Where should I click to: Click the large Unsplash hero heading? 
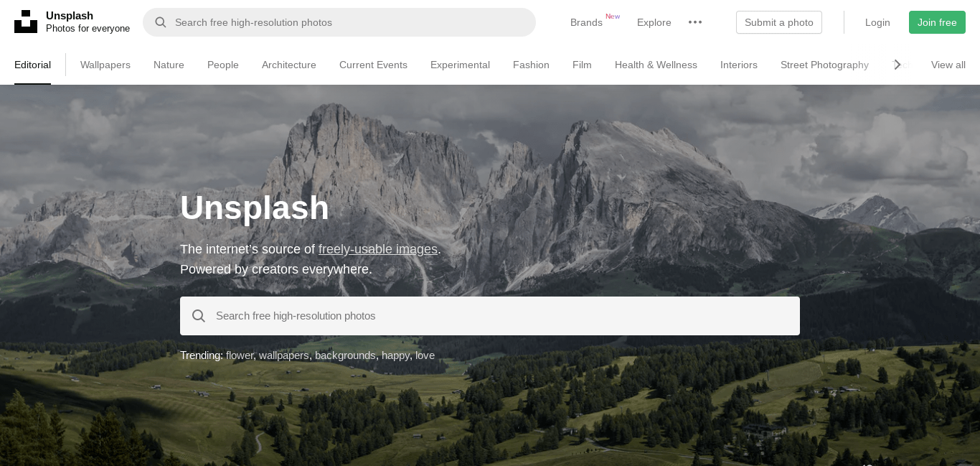pos(255,208)
